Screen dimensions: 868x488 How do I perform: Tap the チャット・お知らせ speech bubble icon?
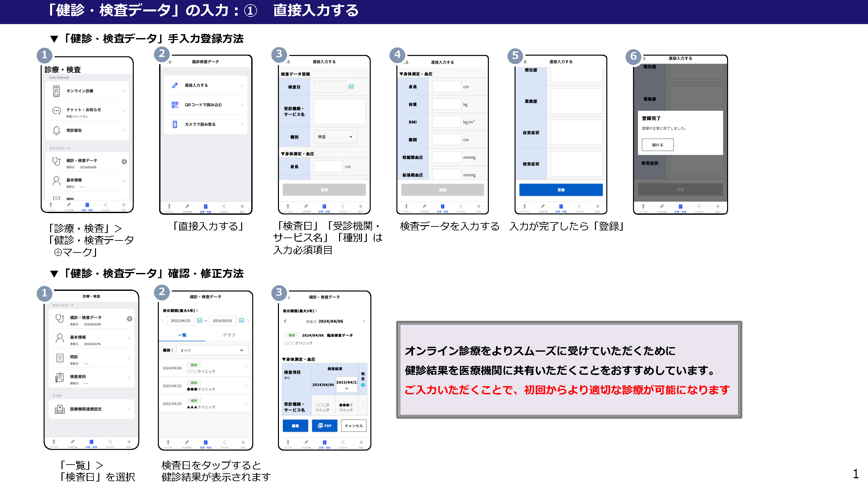pos(56,111)
